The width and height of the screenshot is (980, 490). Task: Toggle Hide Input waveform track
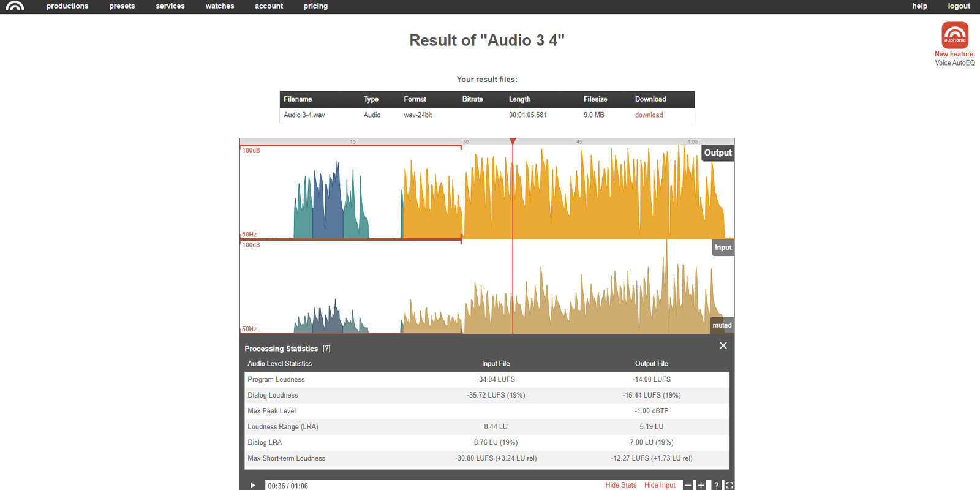pyautogui.click(x=659, y=485)
